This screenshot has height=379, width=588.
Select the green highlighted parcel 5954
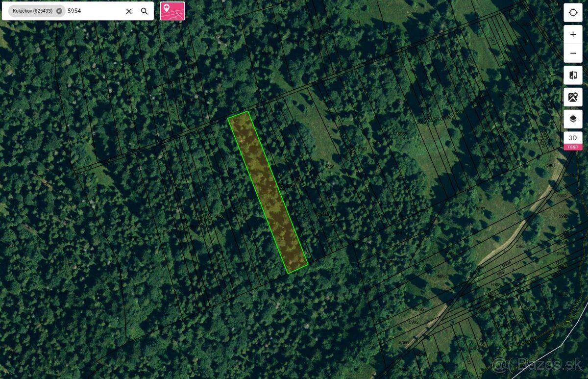[268, 192]
